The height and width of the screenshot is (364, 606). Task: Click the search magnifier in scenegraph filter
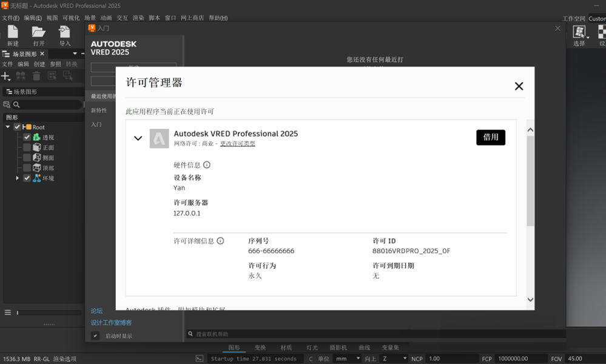(x=16, y=104)
